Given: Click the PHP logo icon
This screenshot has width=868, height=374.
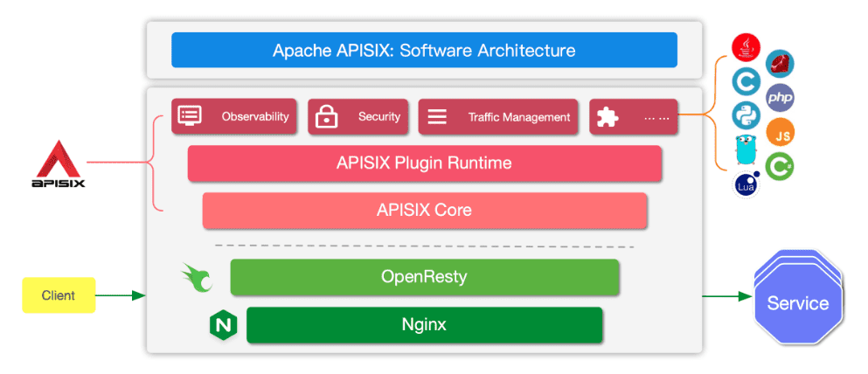Looking at the screenshot, I should pos(780,98).
